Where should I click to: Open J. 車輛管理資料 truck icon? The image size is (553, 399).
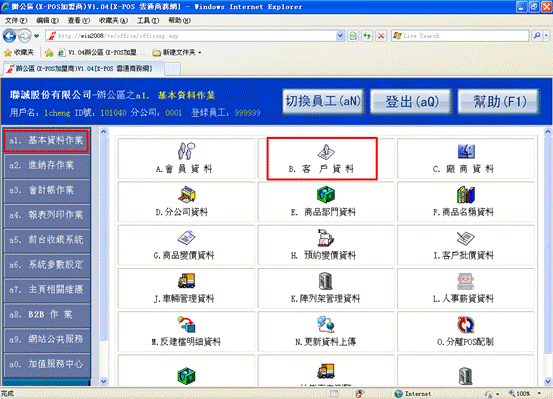tap(186, 281)
